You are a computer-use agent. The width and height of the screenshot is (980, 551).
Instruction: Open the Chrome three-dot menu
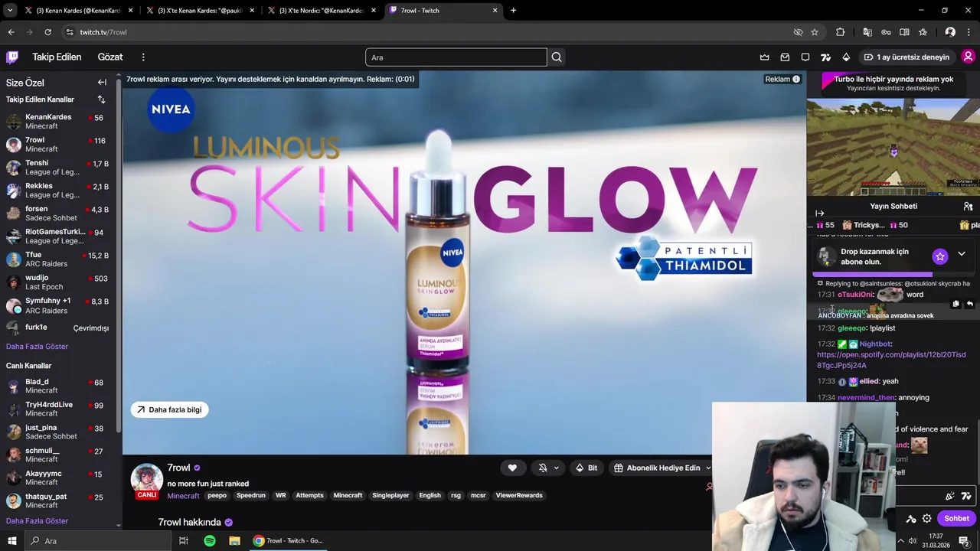969,32
